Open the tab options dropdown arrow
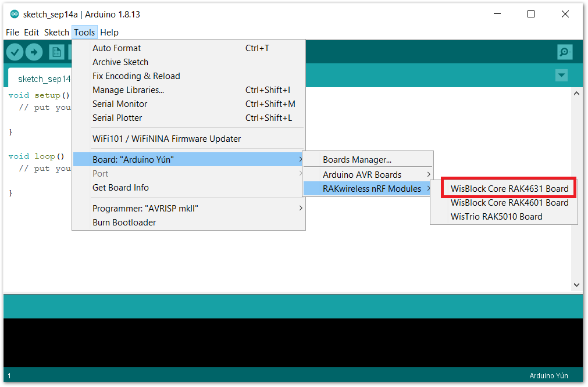Image resolution: width=588 pixels, height=387 pixels. pyautogui.click(x=561, y=76)
